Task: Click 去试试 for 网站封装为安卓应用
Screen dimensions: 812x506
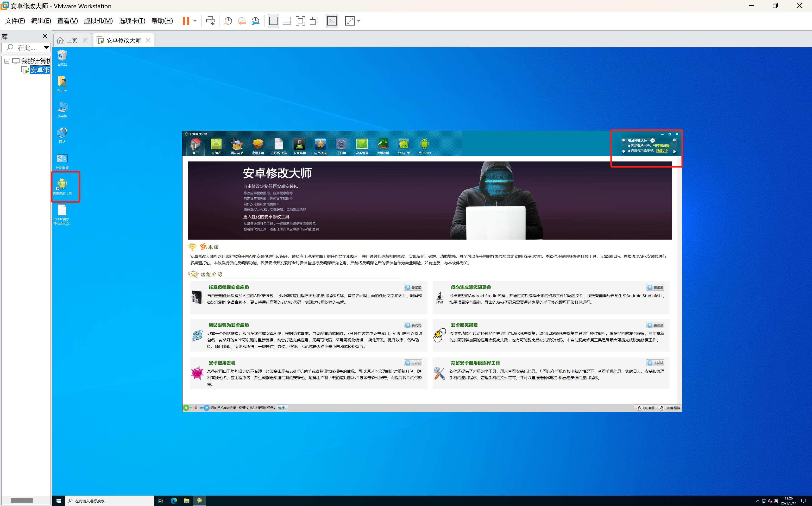Action: pyautogui.click(x=413, y=325)
